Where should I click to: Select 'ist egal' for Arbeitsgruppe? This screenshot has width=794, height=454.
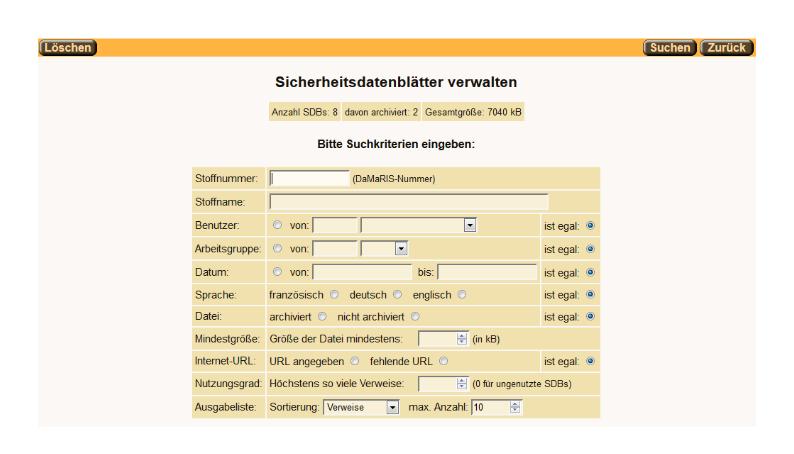pyautogui.click(x=590, y=249)
